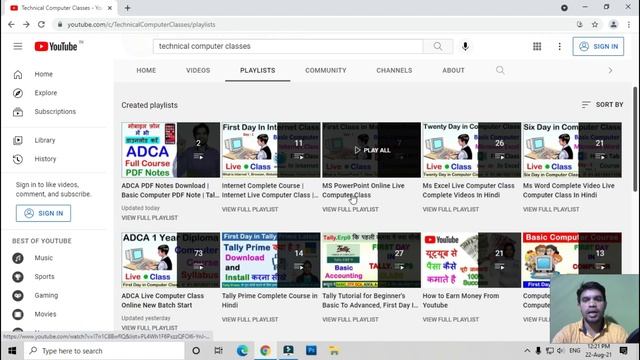640x360 pixels.
Task: Activate voice search microphone
Action: point(465,46)
